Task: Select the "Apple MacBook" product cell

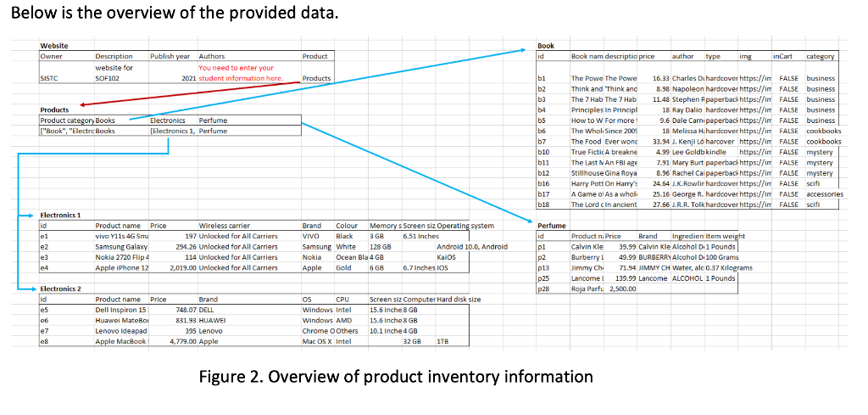Action: click(122, 341)
